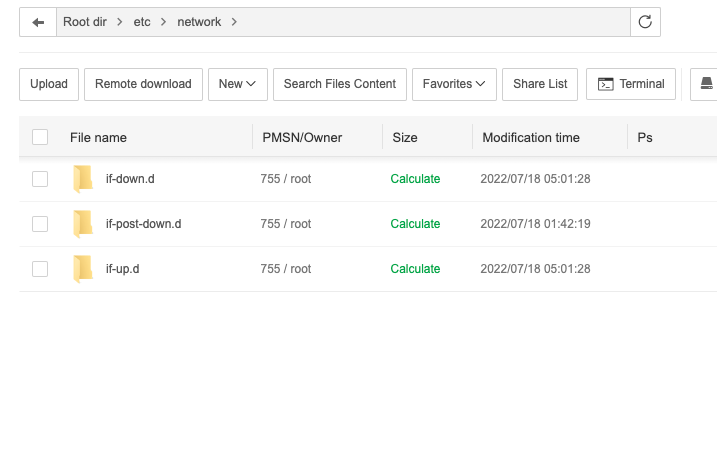717x456 pixels.
Task: Click the Upload button
Action: (49, 84)
